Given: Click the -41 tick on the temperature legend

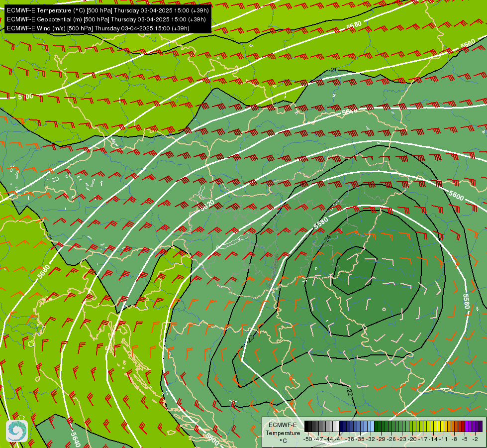Looking at the screenshot, I should 339,440.
